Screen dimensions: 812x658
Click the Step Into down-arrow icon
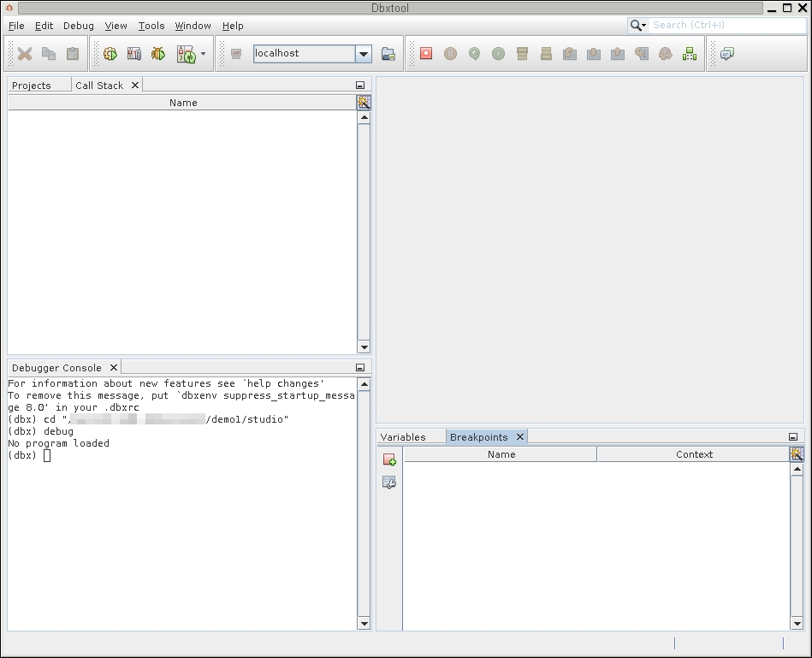click(594, 53)
